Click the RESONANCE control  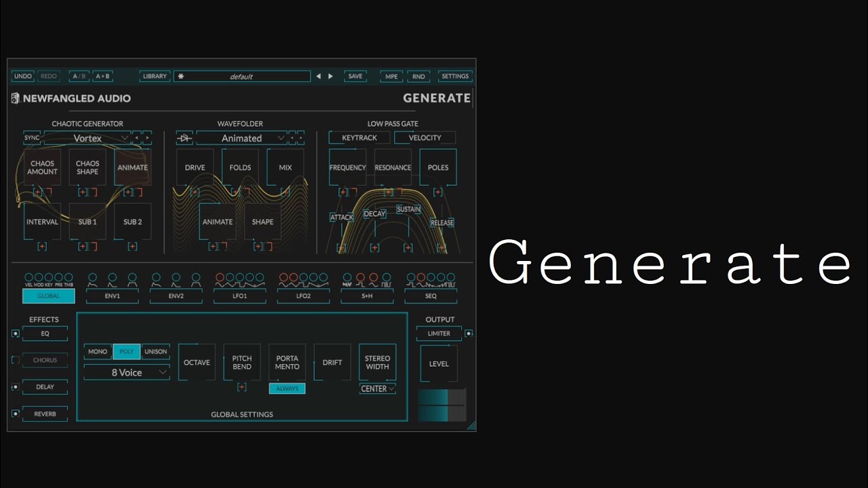click(393, 167)
